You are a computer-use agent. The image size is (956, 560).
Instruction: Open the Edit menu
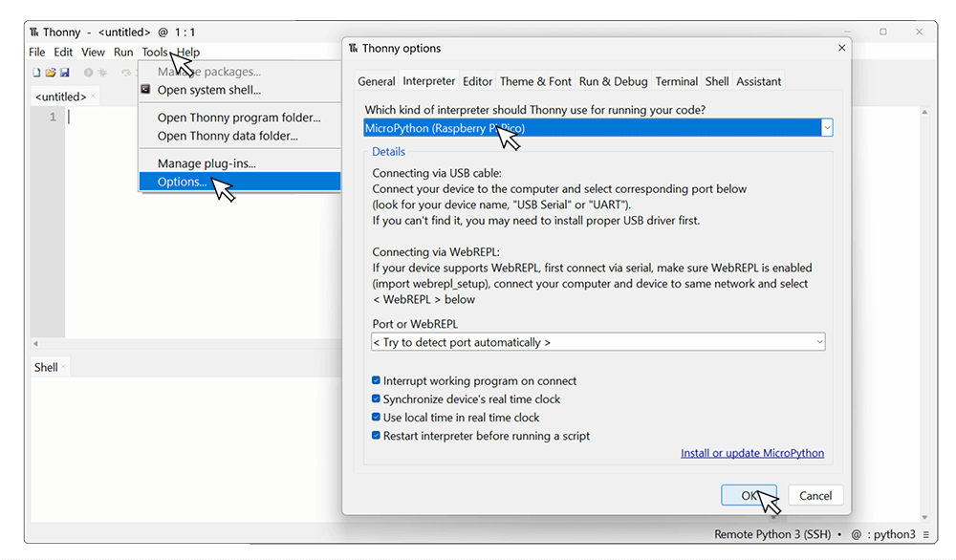[x=63, y=52]
